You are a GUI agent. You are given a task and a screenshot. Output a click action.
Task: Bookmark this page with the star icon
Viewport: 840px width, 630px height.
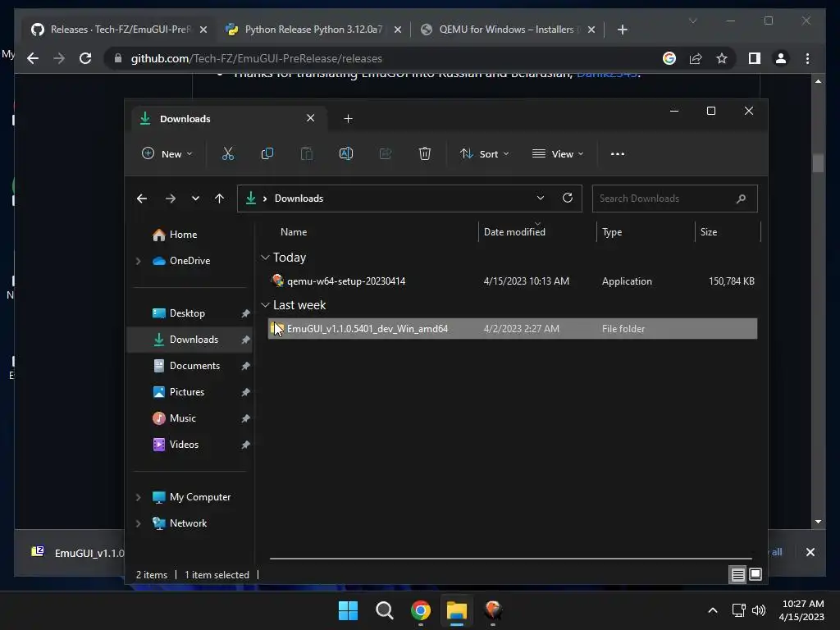(722, 58)
